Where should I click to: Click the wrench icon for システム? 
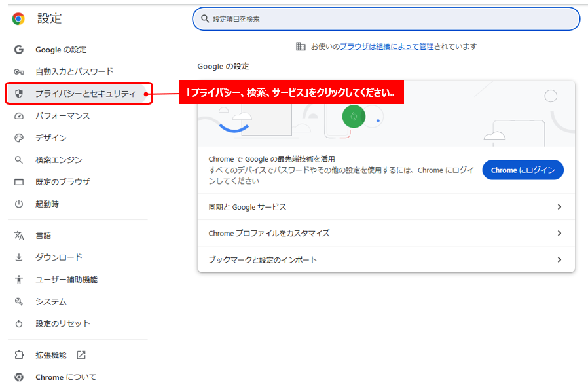[x=14, y=301]
